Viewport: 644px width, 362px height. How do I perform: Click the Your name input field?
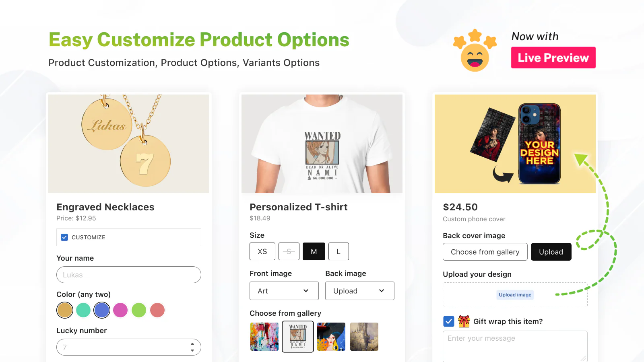[x=129, y=275]
